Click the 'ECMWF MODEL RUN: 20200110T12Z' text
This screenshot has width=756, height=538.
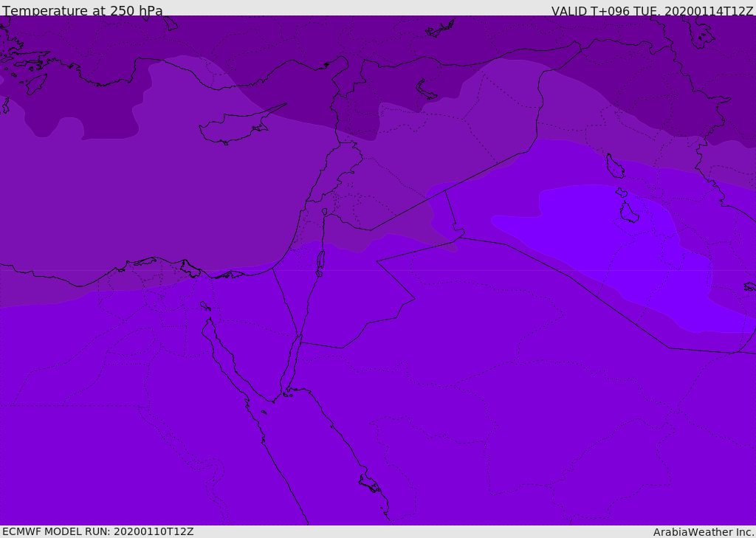point(98,531)
